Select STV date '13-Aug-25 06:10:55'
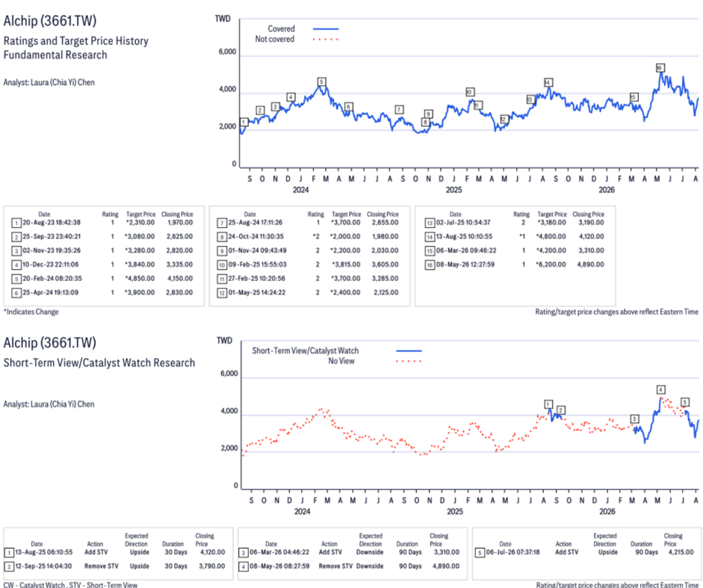The image size is (703, 588). [44, 552]
